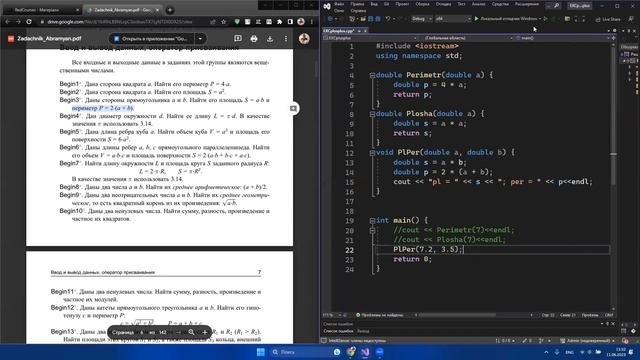Open the Справка menu in Visual Studio
Image resolution: width=640 pixels, height=360 pixels.
[358, 11]
